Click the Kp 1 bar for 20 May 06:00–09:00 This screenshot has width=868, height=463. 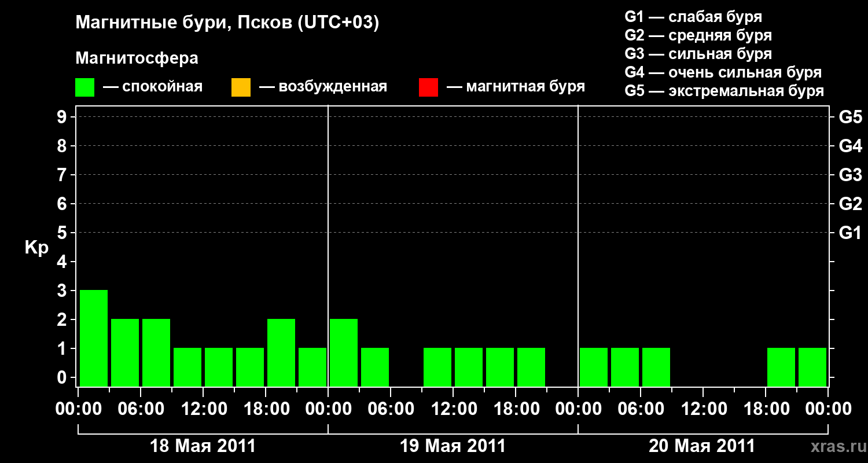coord(656,367)
